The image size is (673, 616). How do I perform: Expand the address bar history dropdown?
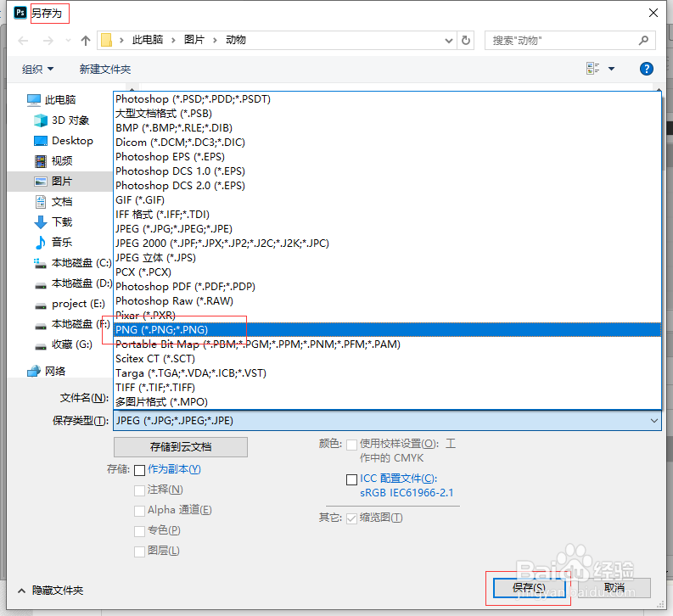pos(448,41)
